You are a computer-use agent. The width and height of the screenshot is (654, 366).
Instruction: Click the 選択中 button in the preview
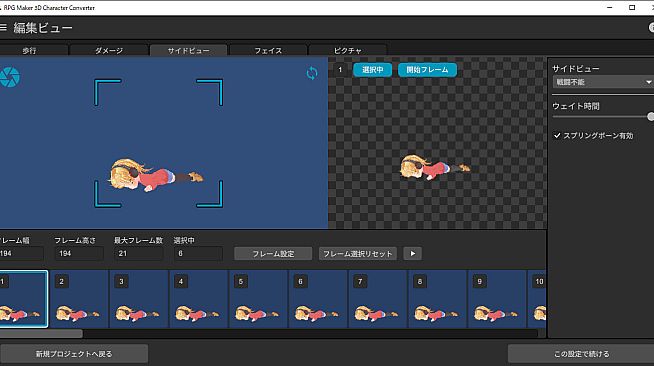click(x=372, y=70)
